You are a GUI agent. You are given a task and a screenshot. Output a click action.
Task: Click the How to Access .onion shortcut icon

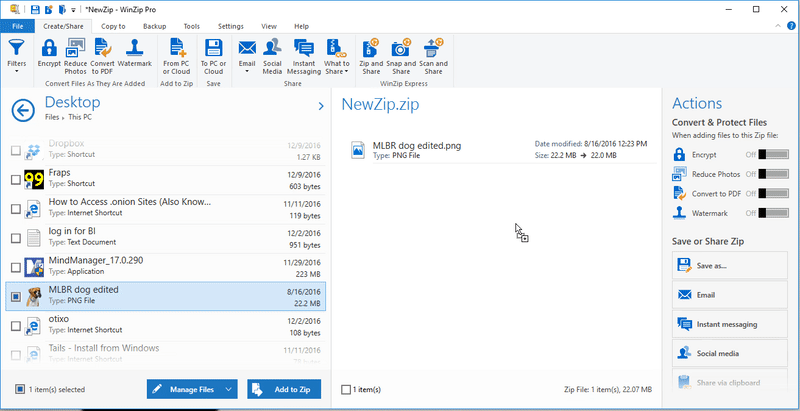tap(34, 208)
